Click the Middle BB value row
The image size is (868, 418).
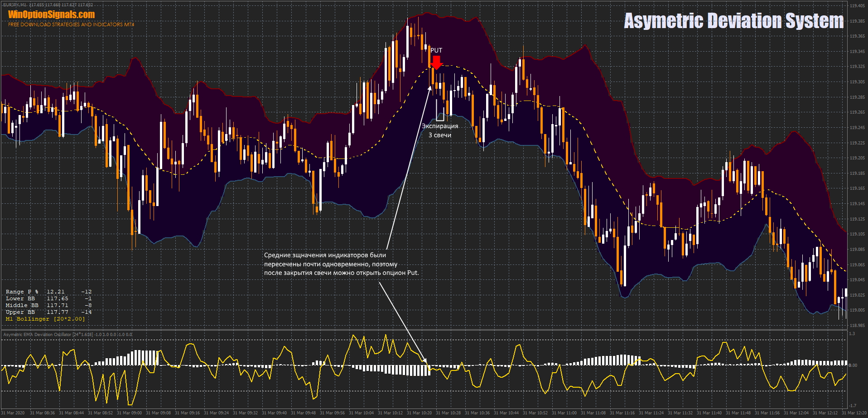(48, 305)
